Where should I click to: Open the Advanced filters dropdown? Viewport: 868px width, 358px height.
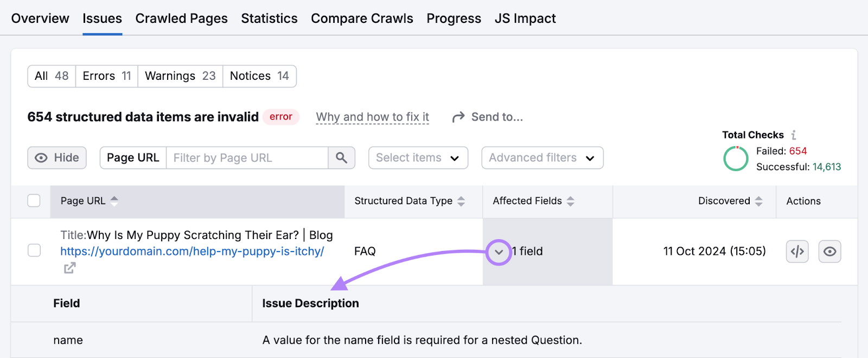pyautogui.click(x=541, y=158)
